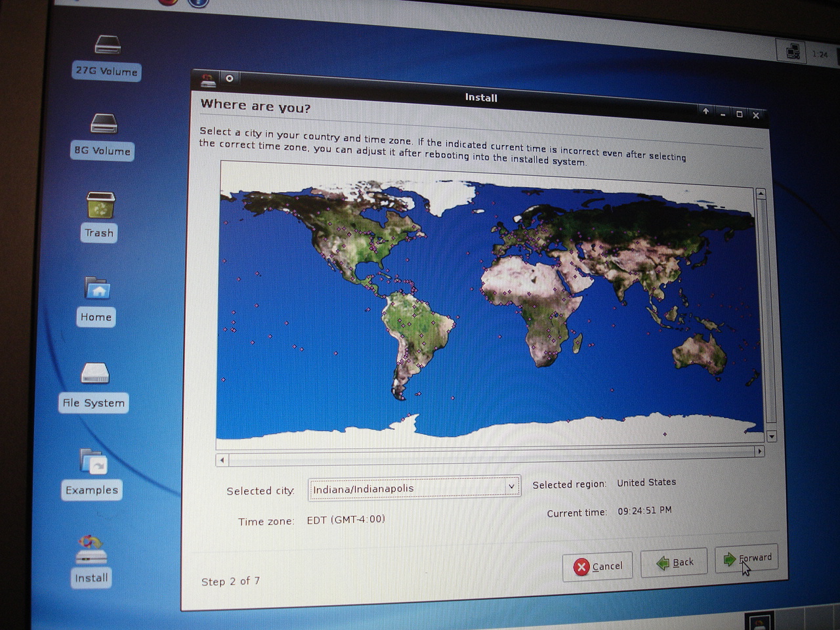
Task: Shade the Install window with up arrow
Action: 705,112
